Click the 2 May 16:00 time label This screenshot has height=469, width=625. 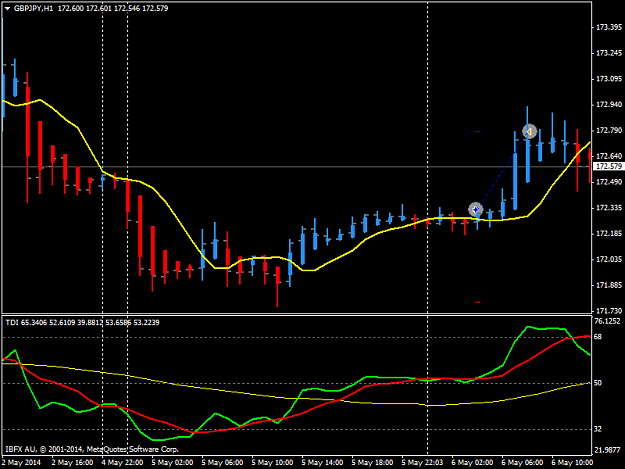[x=73, y=463]
